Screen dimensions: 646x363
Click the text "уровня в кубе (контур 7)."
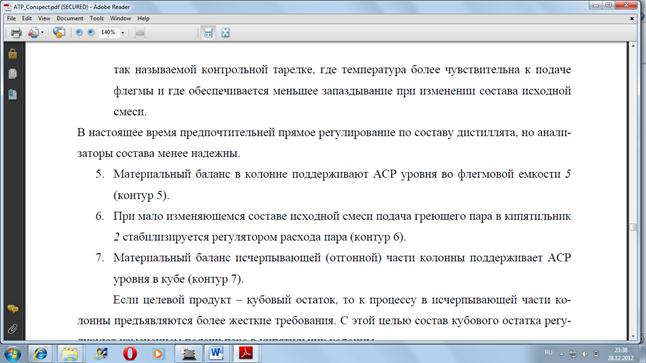coord(178,279)
